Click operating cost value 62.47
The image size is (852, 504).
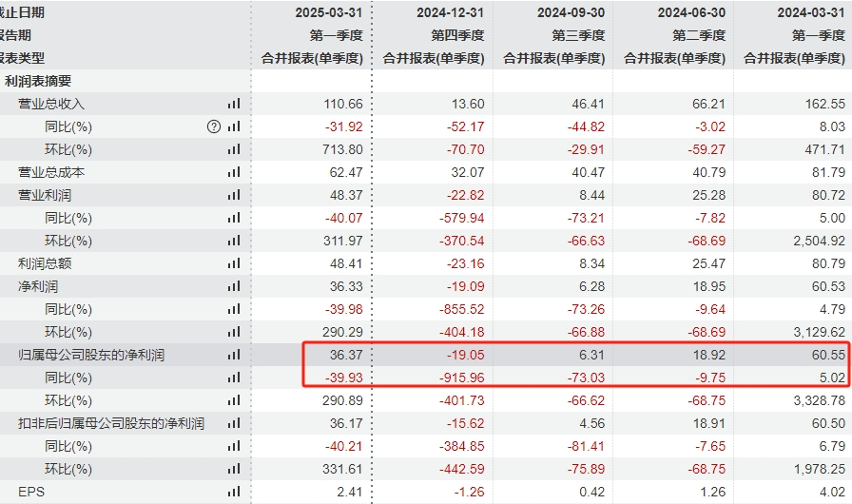click(346, 172)
